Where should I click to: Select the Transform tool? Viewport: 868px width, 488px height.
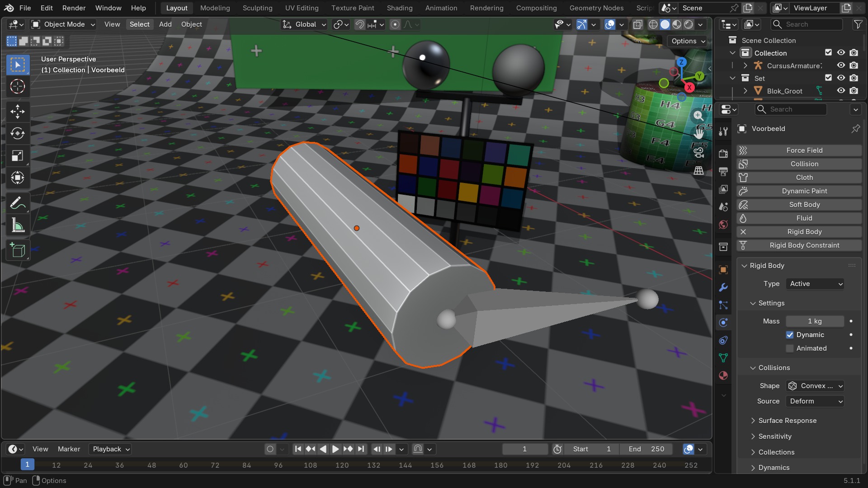pos(18,178)
